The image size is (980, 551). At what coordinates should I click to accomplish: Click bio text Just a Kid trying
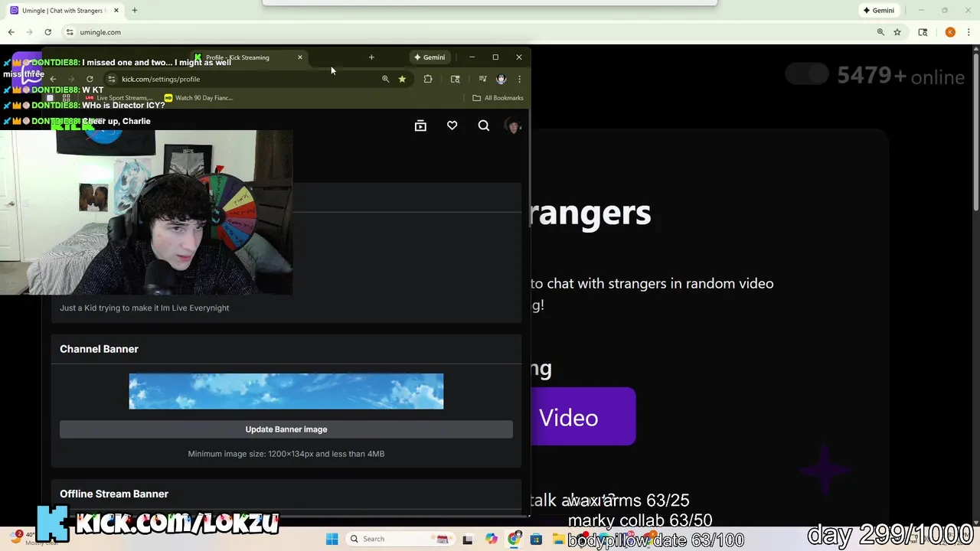point(145,308)
